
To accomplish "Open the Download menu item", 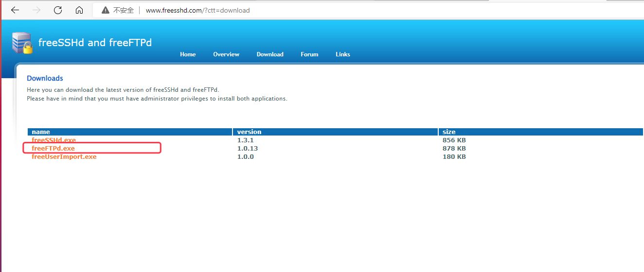I will [x=270, y=54].
